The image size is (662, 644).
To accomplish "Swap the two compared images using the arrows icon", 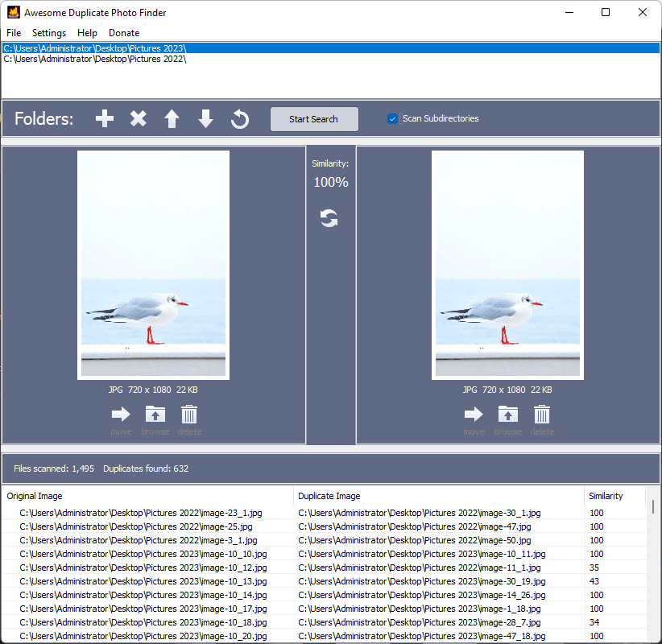I will pyautogui.click(x=330, y=217).
